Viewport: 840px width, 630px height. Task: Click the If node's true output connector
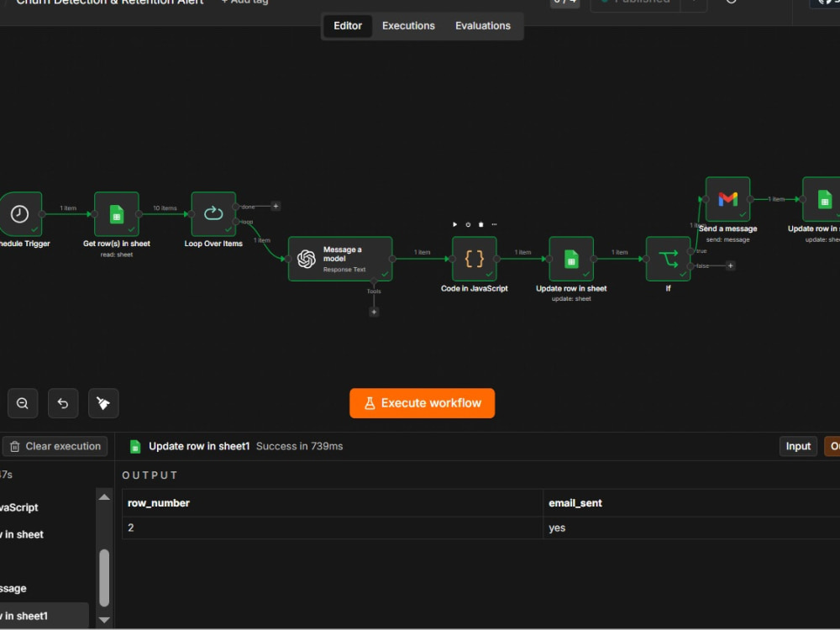click(690, 251)
